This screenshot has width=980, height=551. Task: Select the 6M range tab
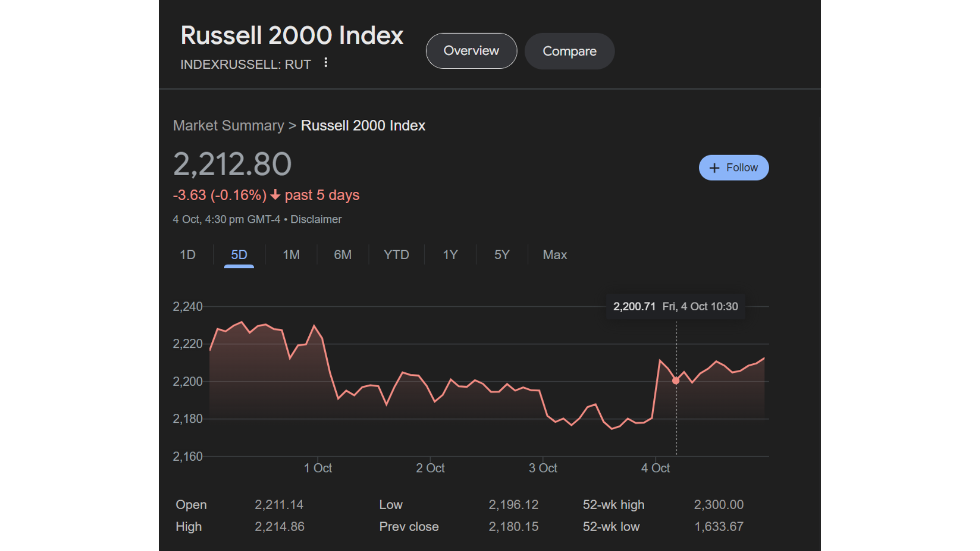342,255
